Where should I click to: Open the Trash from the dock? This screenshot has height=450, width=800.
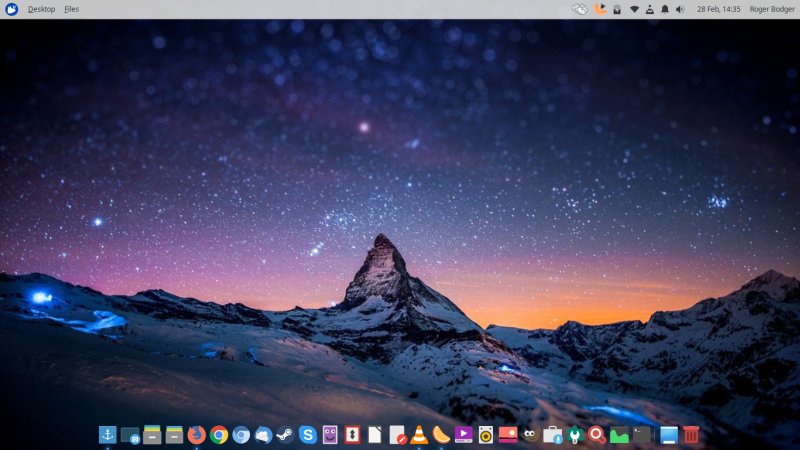coord(691,435)
